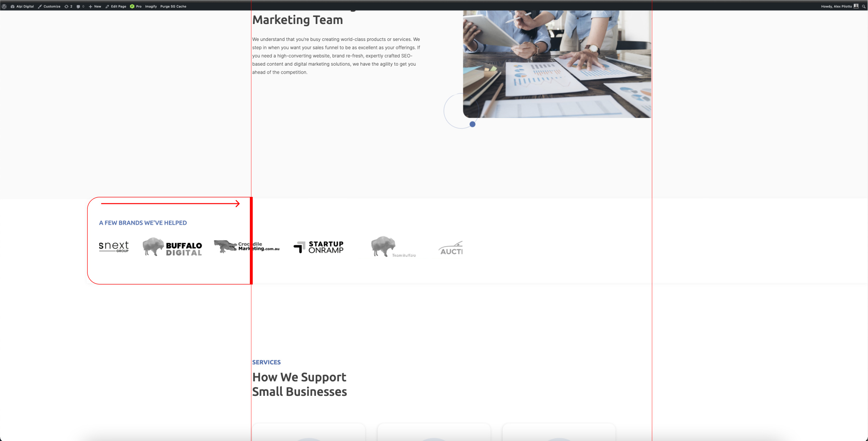Click the snext Group brand logo
Viewport: 868px width, 441px height.
pyautogui.click(x=114, y=247)
